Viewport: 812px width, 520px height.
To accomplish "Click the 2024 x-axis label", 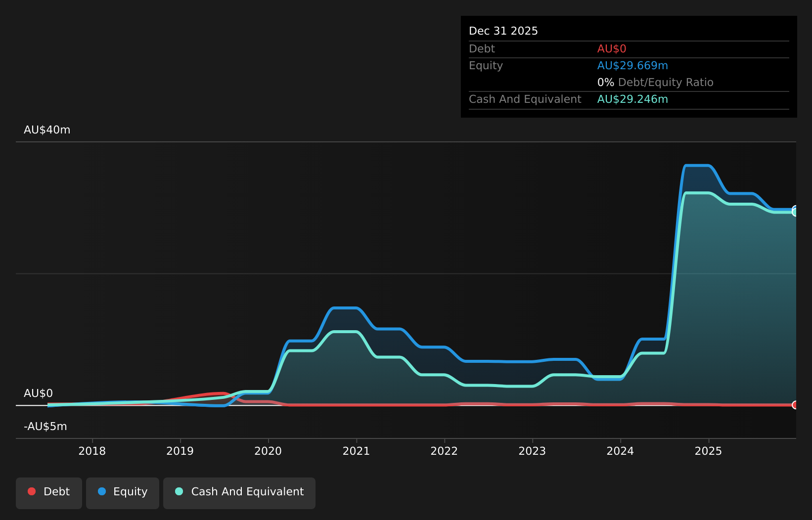I will [x=620, y=451].
